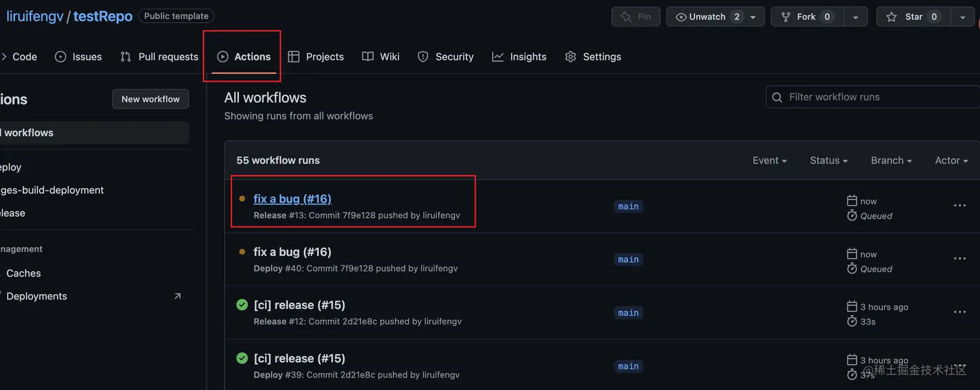Viewport: 980px width, 390px height.
Task: Open Deploy #39 [ci] release run
Action: tap(299, 358)
